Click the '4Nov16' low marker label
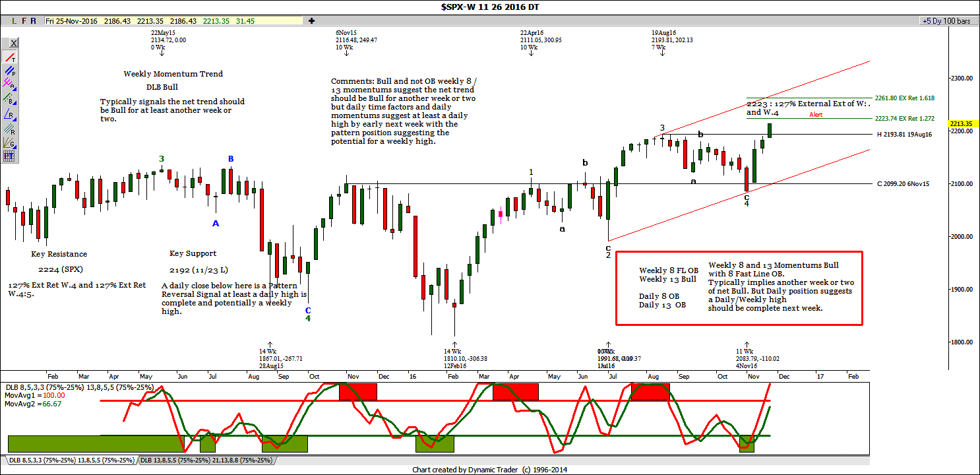This screenshot has height=475, width=980. pyautogui.click(x=747, y=365)
